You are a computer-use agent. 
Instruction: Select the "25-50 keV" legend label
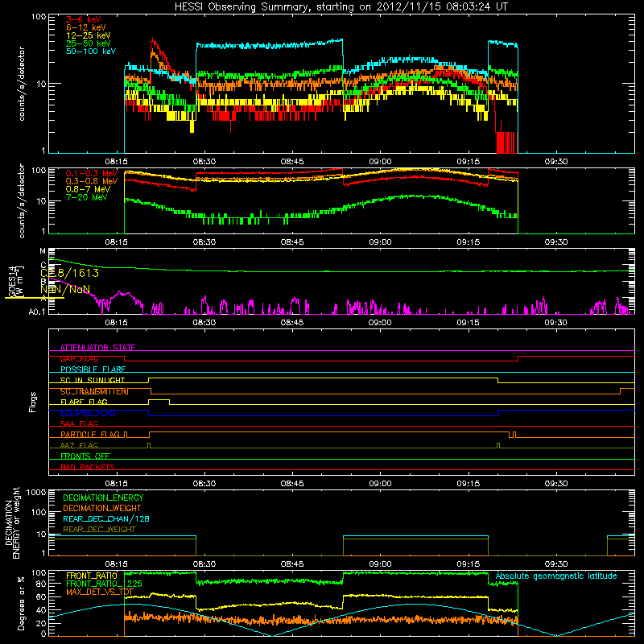click(88, 43)
